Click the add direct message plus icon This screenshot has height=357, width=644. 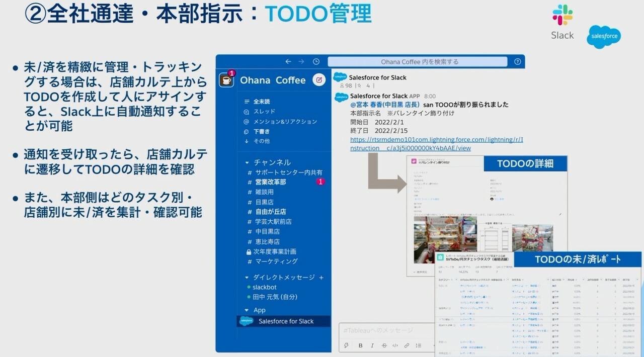coord(321,278)
